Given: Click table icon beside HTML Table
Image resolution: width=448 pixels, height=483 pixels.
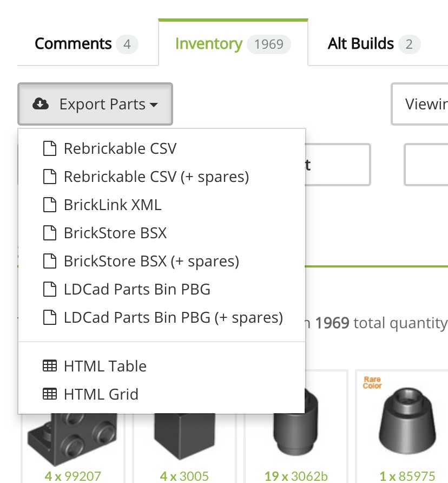Looking at the screenshot, I should [x=50, y=366].
